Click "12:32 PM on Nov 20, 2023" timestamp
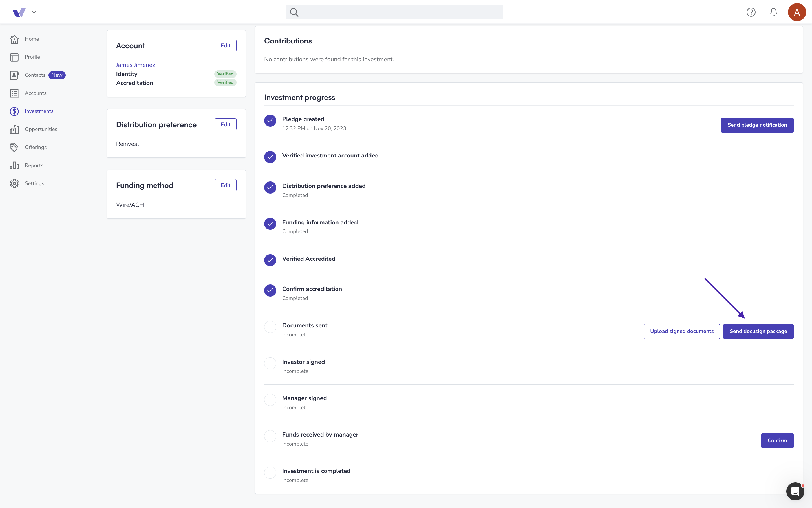 pyautogui.click(x=314, y=129)
